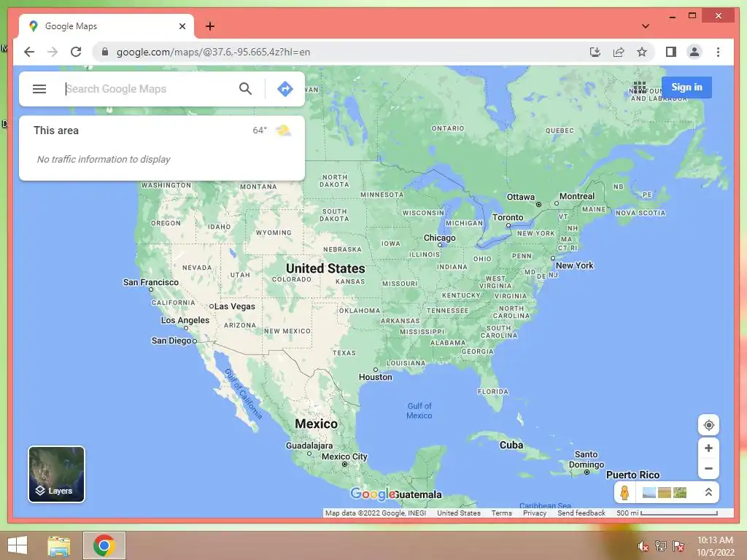The image size is (747, 560).
Task: Open the Privacy link in the map footer
Action: tap(535, 513)
